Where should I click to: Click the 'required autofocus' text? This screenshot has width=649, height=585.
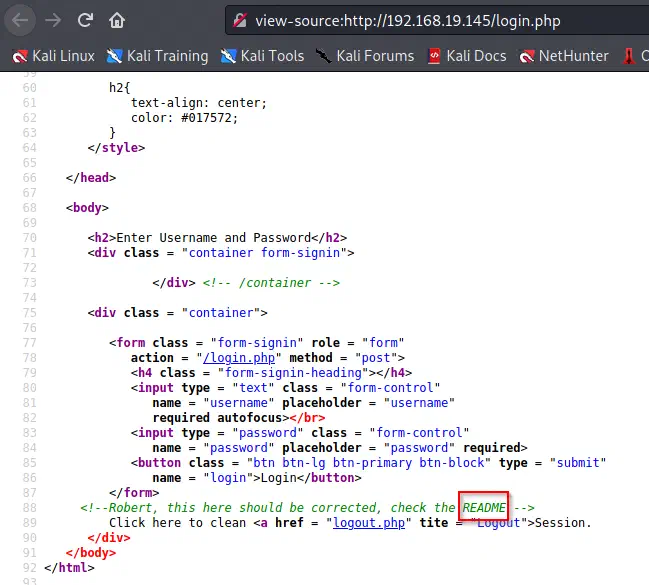[217, 418]
